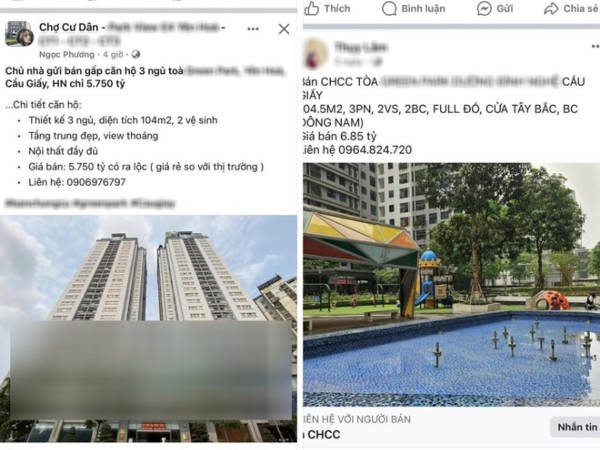The width and height of the screenshot is (600, 450).
Task: Open Chợ Cư Dân group avatar
Action: coord(19,34)
